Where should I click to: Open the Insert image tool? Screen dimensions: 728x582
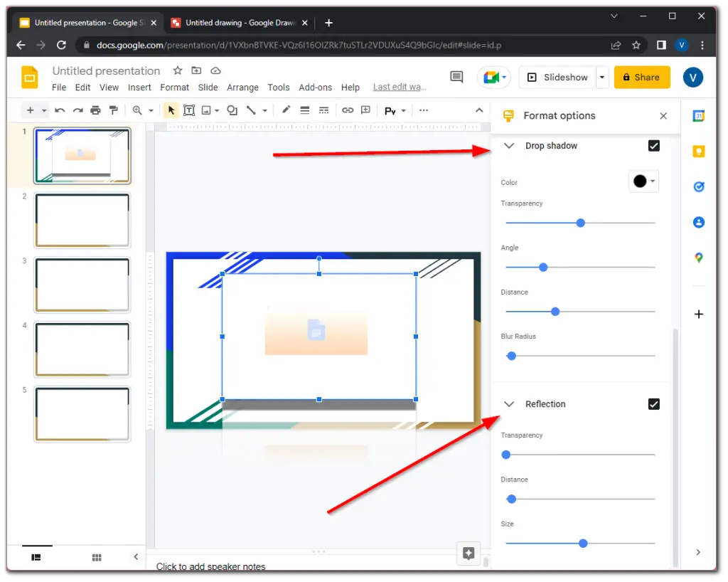205,110
